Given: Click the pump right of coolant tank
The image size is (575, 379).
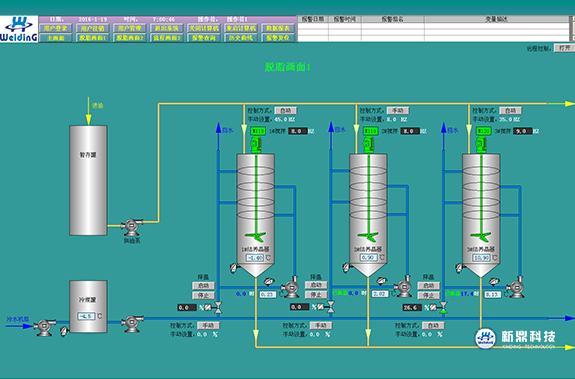Looking at the screenshot, I should 132,324.
